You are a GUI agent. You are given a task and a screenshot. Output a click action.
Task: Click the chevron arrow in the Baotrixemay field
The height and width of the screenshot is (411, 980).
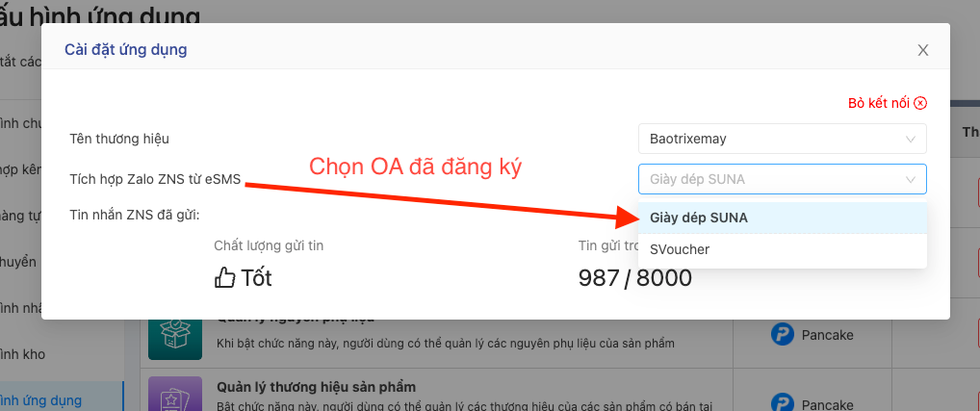tap(910, 140)
